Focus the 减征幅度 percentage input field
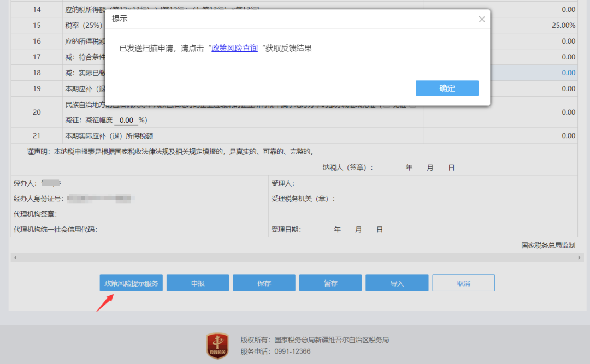This screenshot has height=364, width=590. click(x=126, y=120)
